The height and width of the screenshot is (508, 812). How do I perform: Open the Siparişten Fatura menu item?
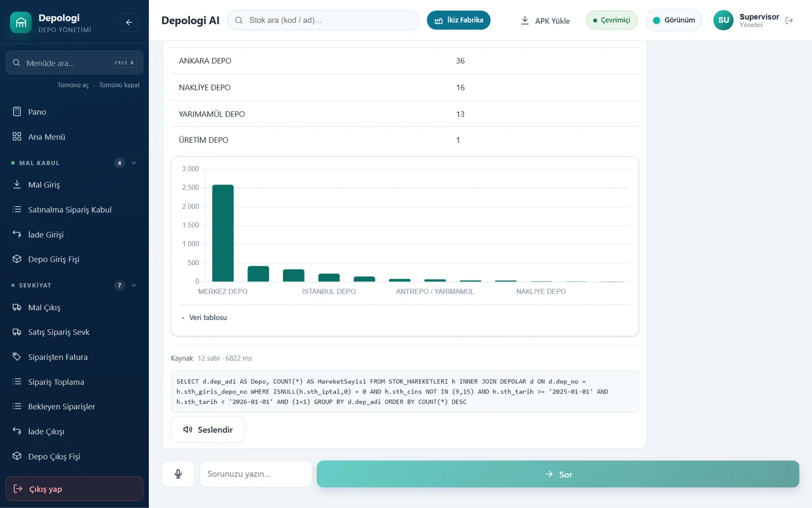tap(74, 357)
